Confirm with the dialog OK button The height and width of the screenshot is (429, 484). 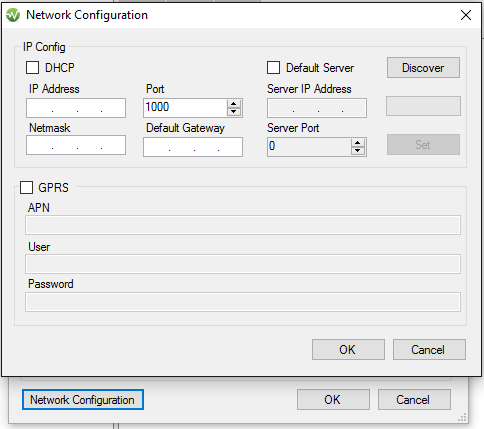coord(348,350)
